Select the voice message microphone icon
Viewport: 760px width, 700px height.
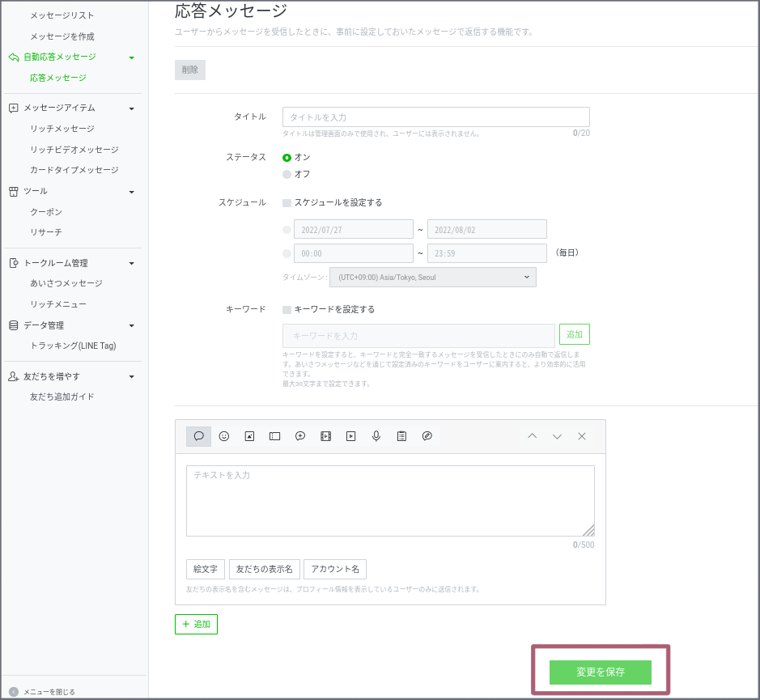pyautogui.click(x=376, y=436)
